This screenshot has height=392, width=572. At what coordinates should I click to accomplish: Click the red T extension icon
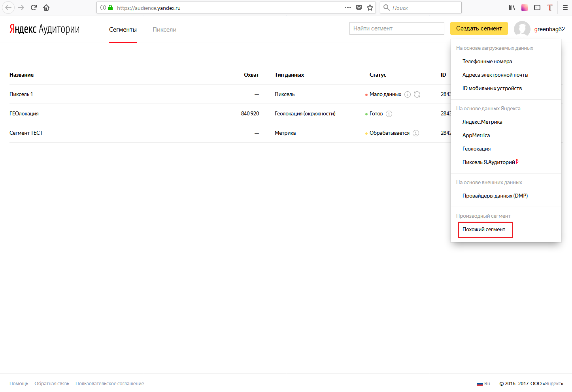[x=550, y=8]
